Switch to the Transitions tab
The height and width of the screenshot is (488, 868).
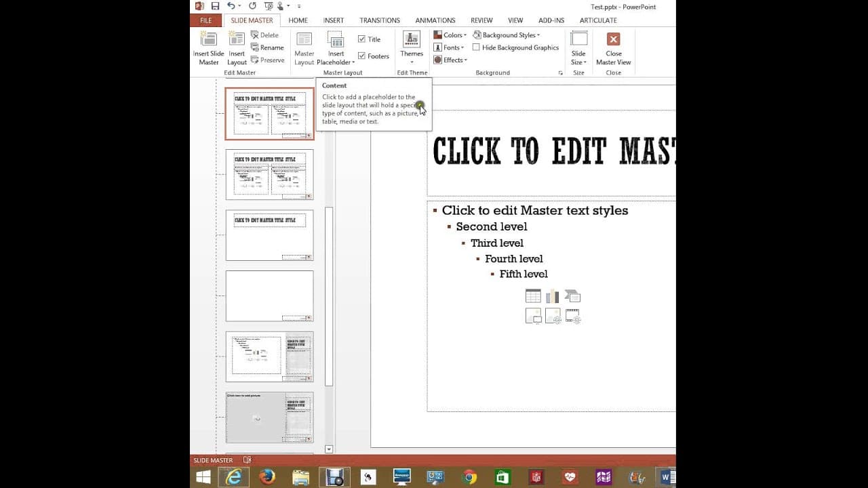coord(380,20)
